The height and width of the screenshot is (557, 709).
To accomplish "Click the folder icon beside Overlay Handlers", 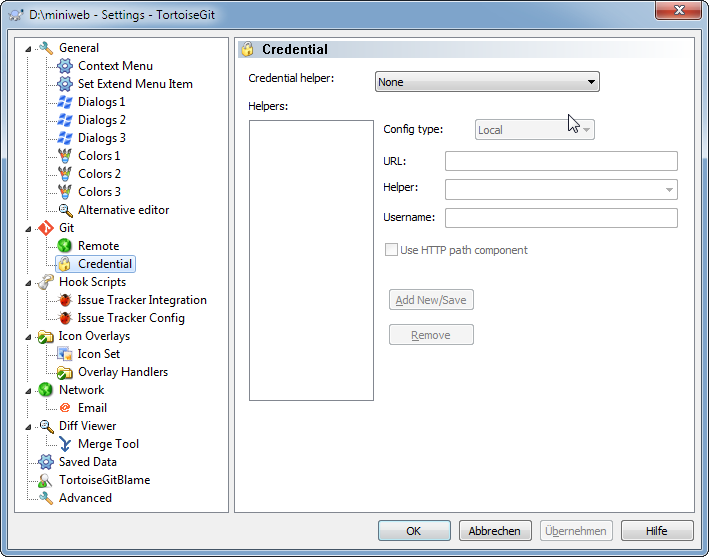I will coord(65,372).
